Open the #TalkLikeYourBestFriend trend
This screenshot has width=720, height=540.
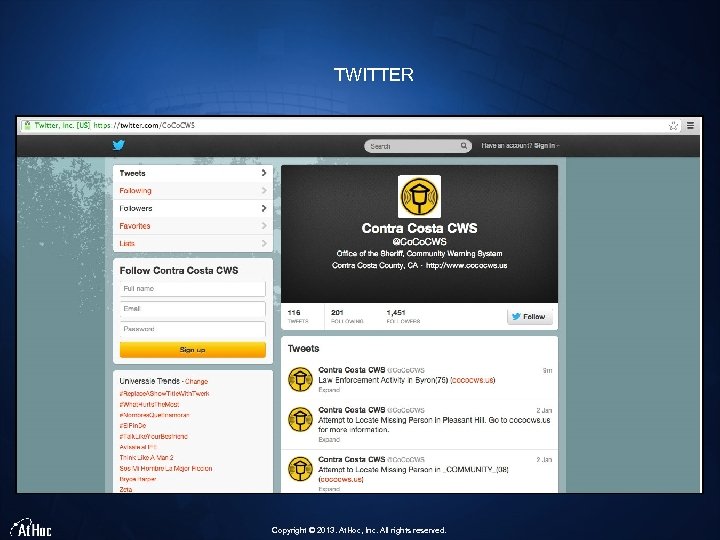(x=153, y=436)
